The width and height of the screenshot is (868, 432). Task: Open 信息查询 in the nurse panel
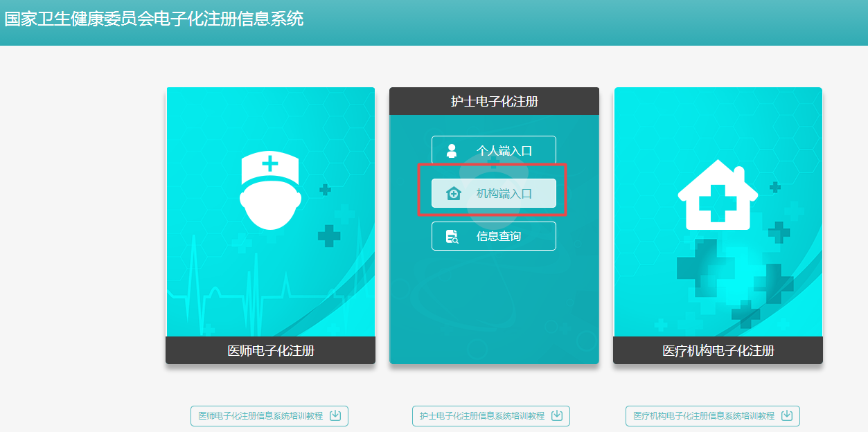[494, 236]
